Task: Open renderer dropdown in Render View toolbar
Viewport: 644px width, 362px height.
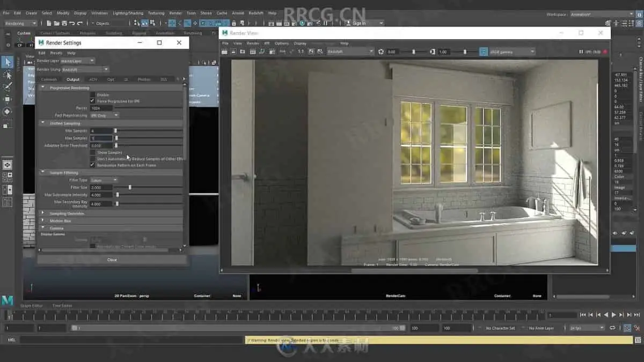Action: [350, 51]
